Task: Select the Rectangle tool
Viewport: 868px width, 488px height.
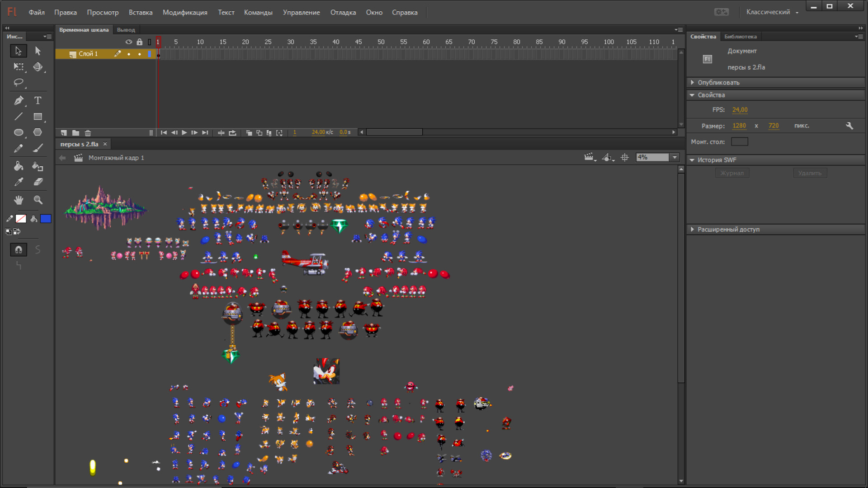Action: tap(38, 117)
